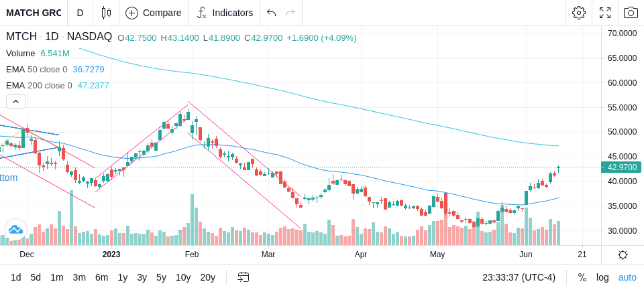Click the volume value 6.541M

[x=55, y=54]
